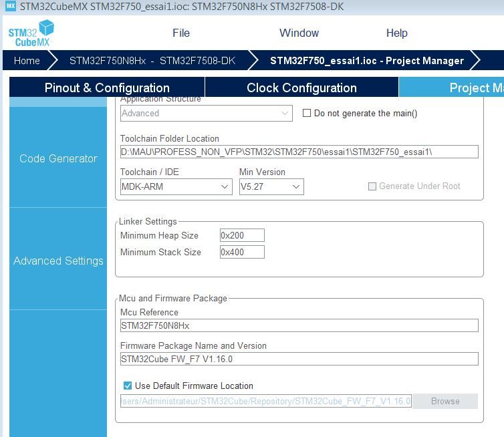Click the Mcu and Firmware Package label
Screen dimensions: 504x437
click(x=173, y=298)
